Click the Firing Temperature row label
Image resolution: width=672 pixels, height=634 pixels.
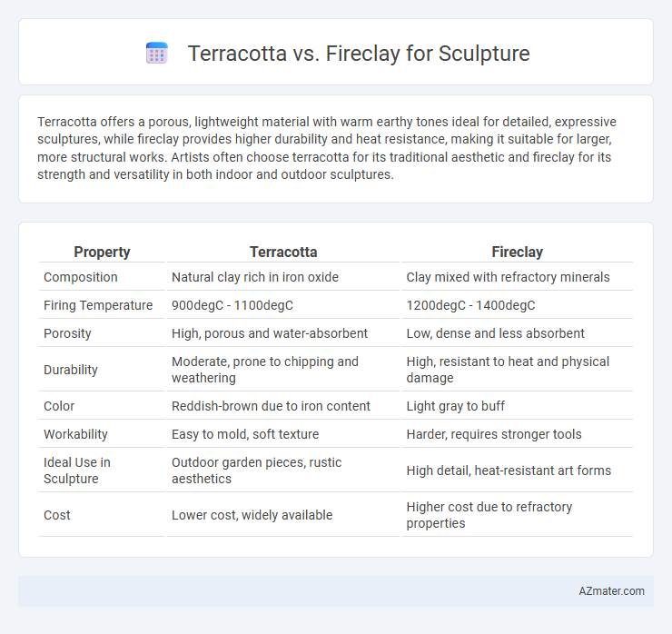click(98, 305)
